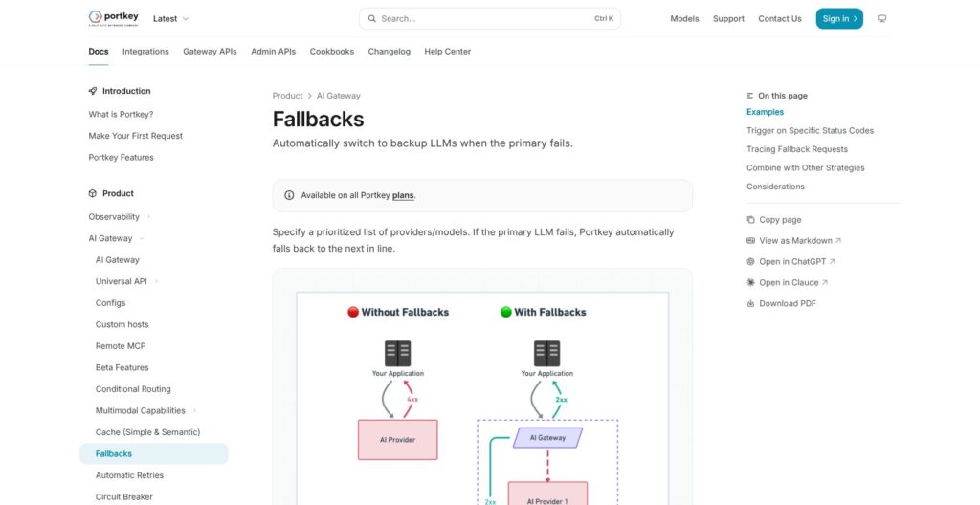Click the Search input field
The width and height of the screenshot is (980, 505).
[489, 19]
